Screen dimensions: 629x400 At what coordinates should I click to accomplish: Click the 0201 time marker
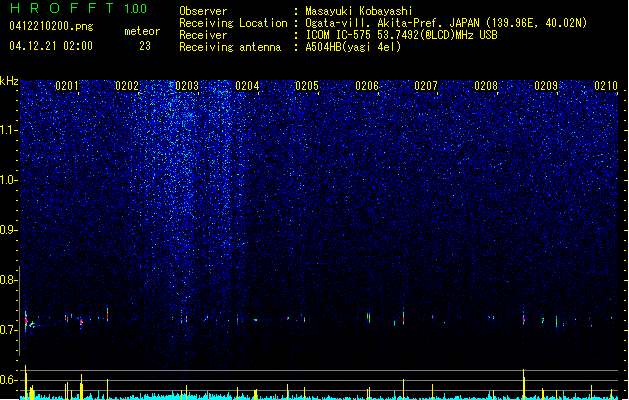[x=67, y=85]
